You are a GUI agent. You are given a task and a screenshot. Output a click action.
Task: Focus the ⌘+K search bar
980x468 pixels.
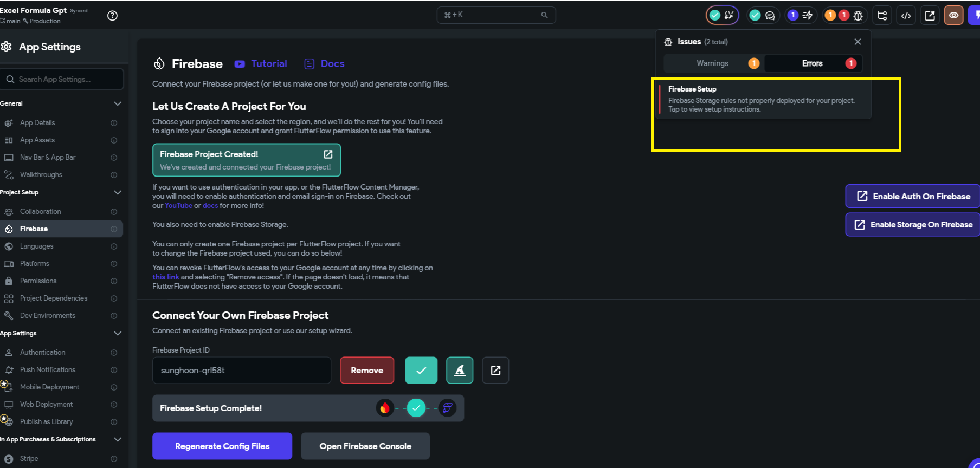pos(496,15)
